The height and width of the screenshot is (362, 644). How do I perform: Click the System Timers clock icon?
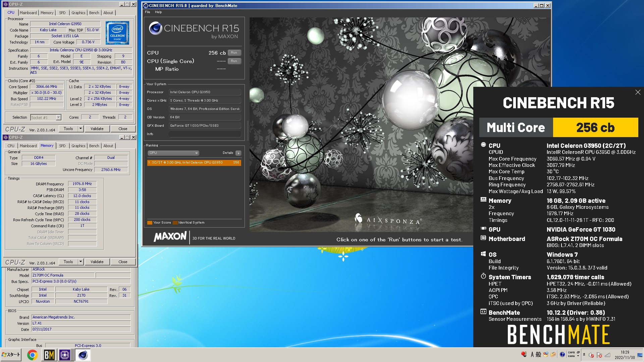point(483,276)
